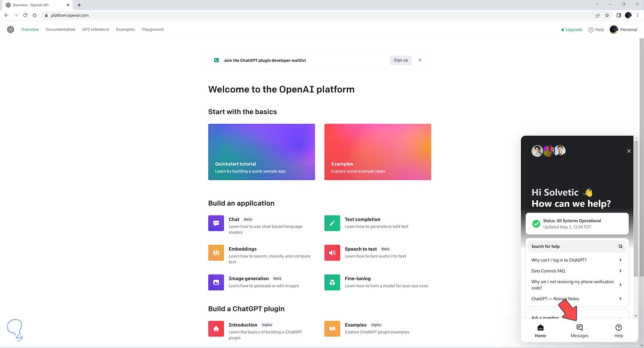Click the Sign up button
The image size is (644, 348).
pos(401,60)
